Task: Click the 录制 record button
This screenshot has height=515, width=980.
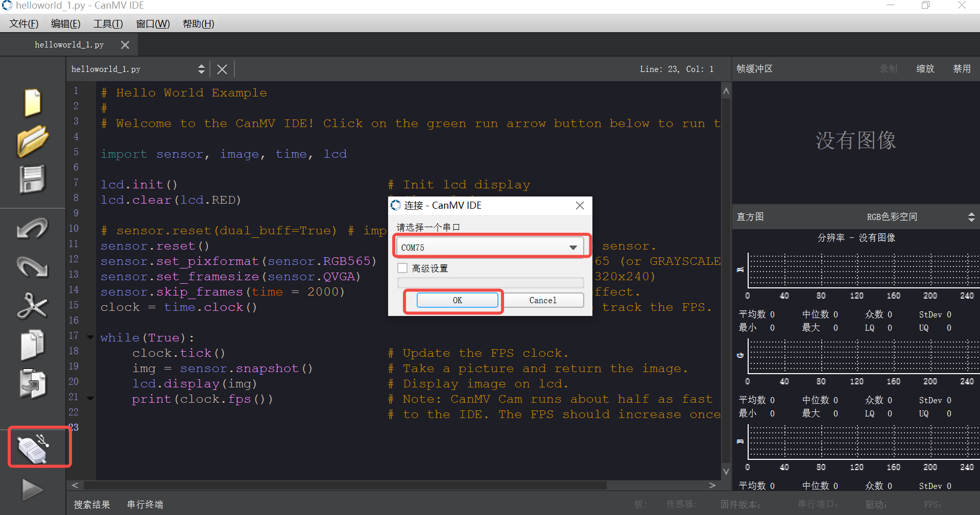Action: [888, 69]
